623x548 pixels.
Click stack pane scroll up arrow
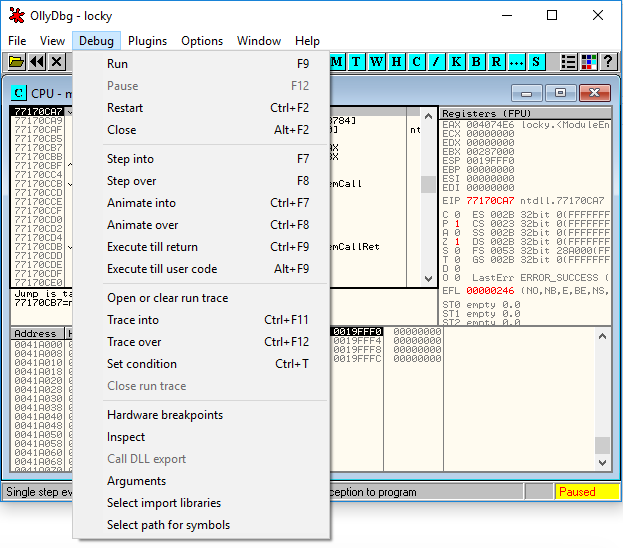[602, 337]
